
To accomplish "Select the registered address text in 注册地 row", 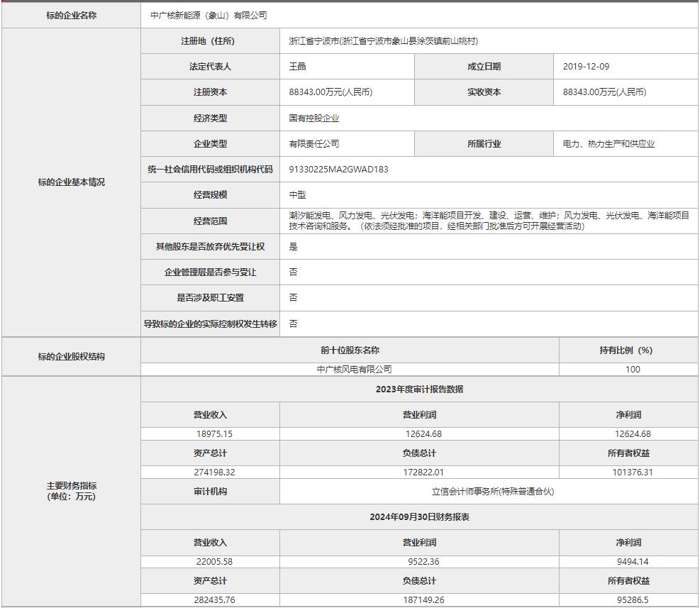I will click(383, 41).
